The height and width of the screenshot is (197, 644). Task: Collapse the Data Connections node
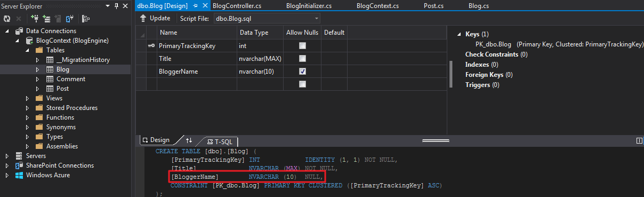click(7, 31)
